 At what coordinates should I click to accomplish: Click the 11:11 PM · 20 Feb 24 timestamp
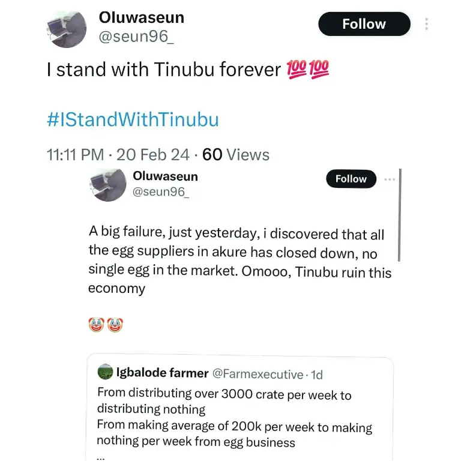pos(117,155)
